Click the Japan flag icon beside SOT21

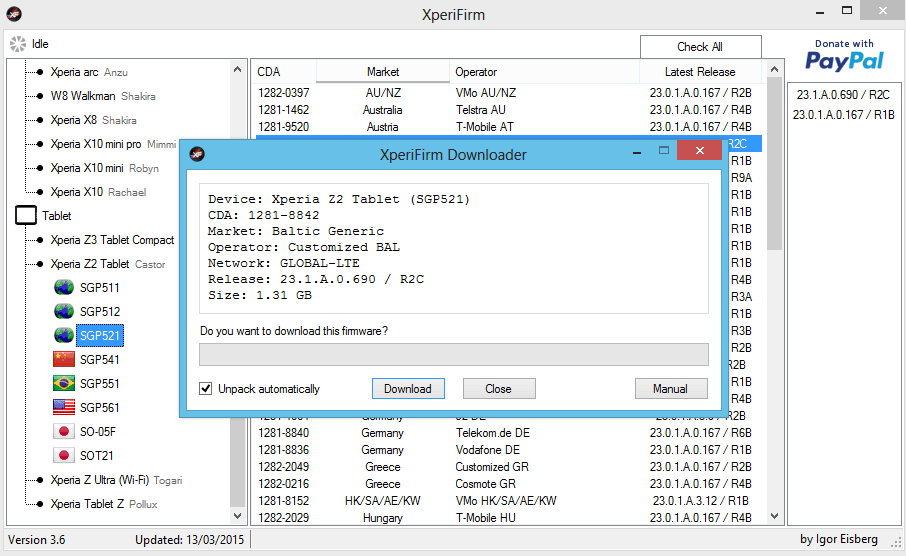coord(64,455)
